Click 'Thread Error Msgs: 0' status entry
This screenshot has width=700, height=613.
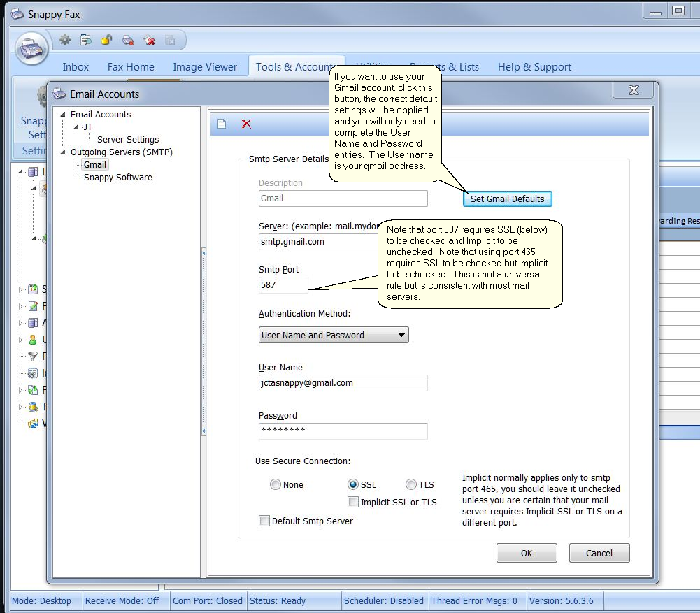point(474,601)
